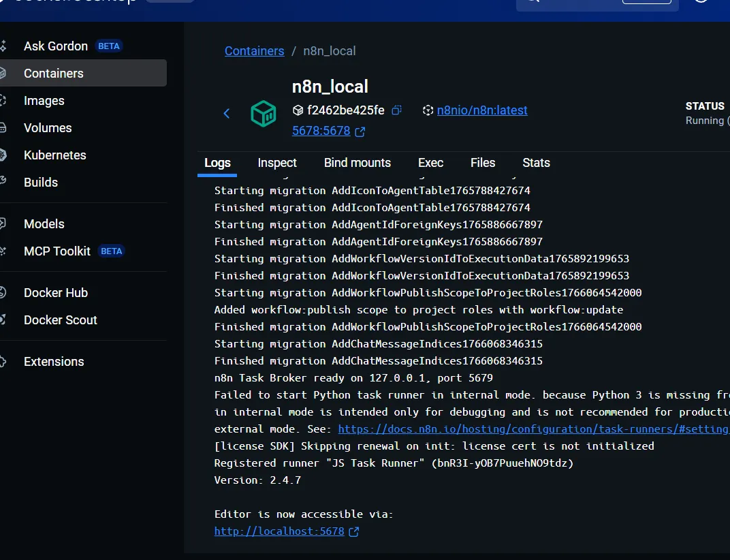The width and height of the screenshot is (730, 560).
Task: Click the container ID text f2462be425fe
Action: pyautogui.click(x=346, y=110)
